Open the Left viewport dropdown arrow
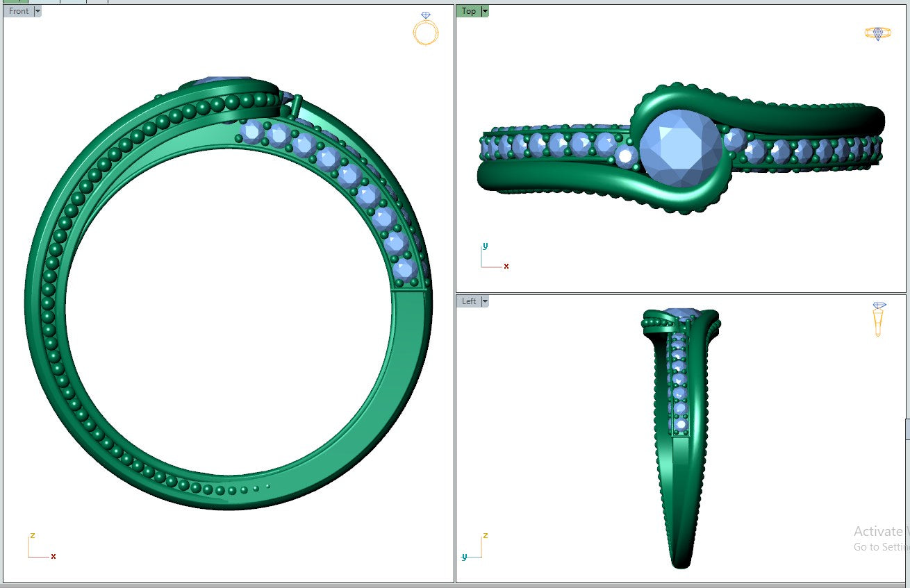 (484, 301)
